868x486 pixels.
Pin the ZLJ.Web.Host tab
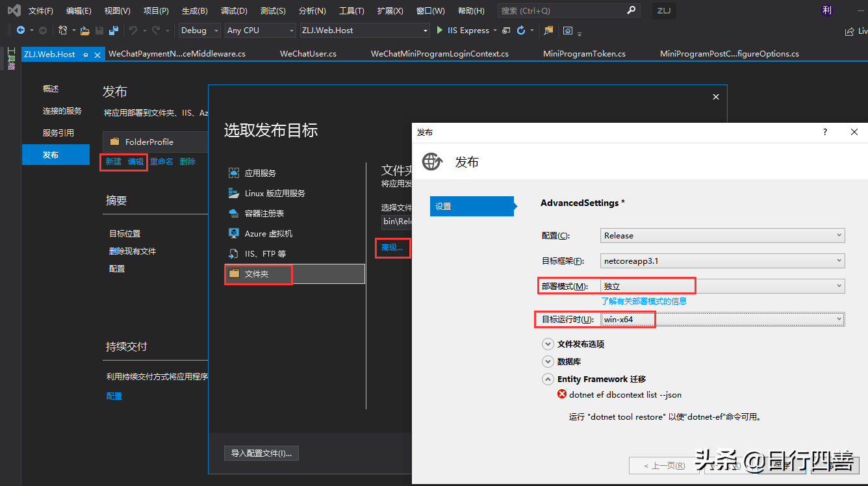pos(86,55)
